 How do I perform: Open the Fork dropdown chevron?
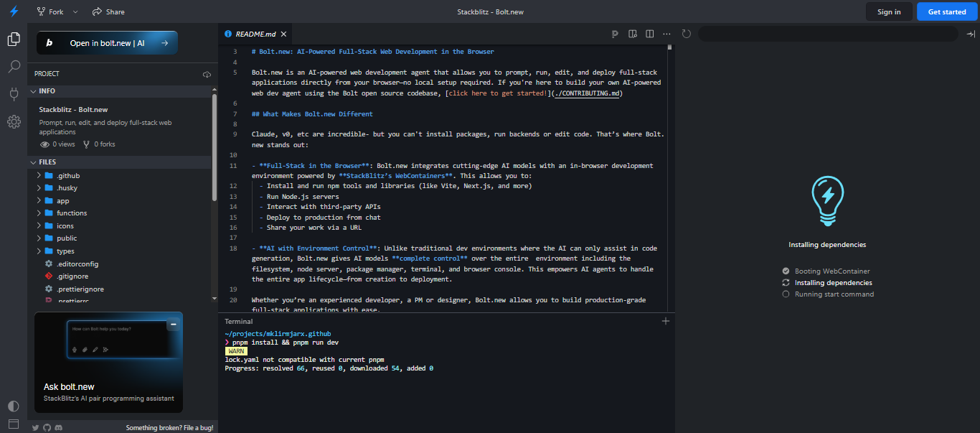[x=75, y=11]
